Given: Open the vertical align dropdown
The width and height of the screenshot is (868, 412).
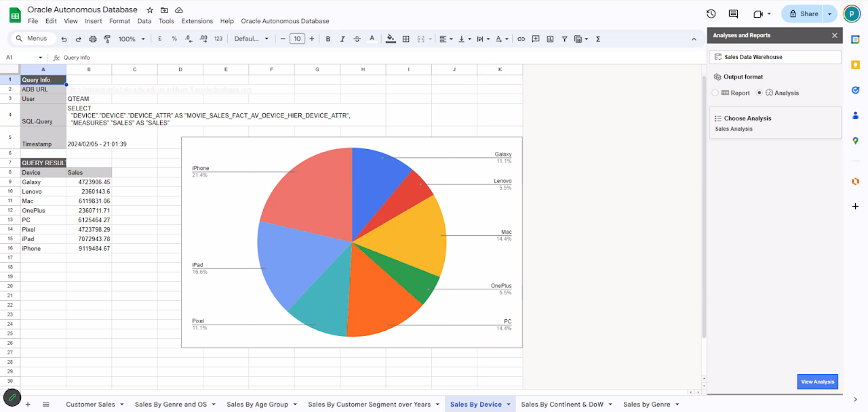Looking at the screenshot, I should (465, 39).
